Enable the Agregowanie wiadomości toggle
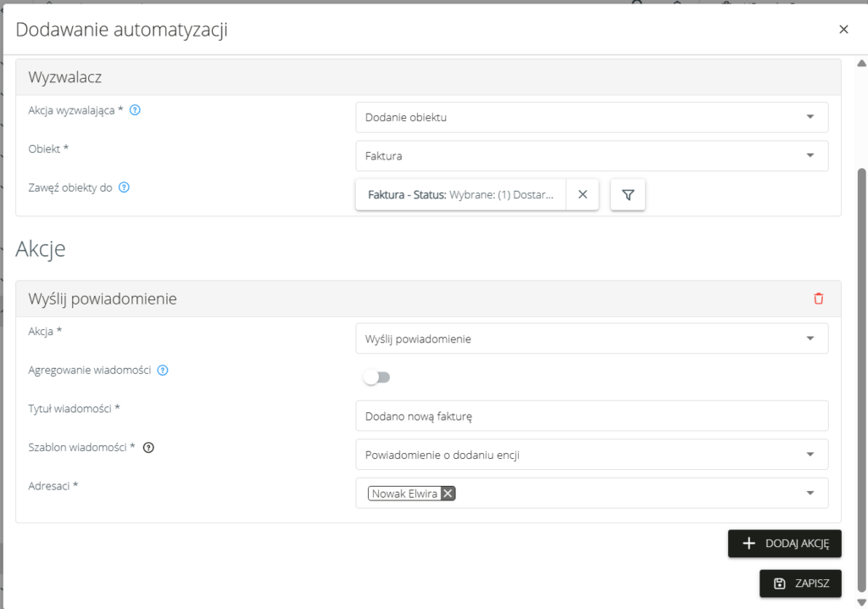The width and height of the screenshot is (868, 609). click(x=376, y=377)
